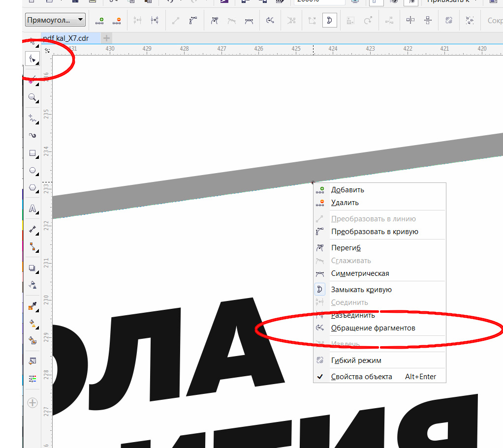Choose Симметрическая in context menu
Image resolution: width=503 pixels, height=448 pixels.
[379, 273]
